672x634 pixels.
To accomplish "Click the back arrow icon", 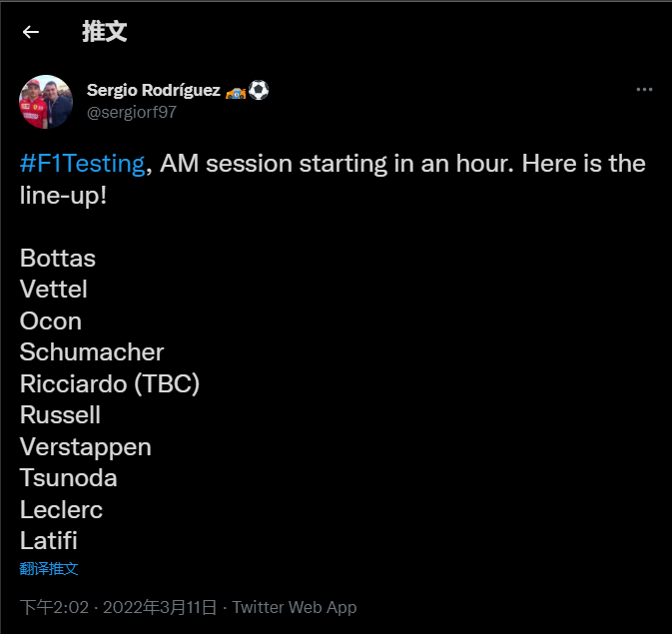I will (x=31, y=32).
